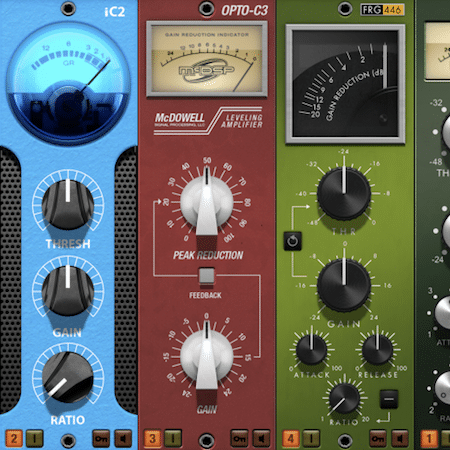
Task: Click the 'I' button beside slot 4
Action: [311, 438]
